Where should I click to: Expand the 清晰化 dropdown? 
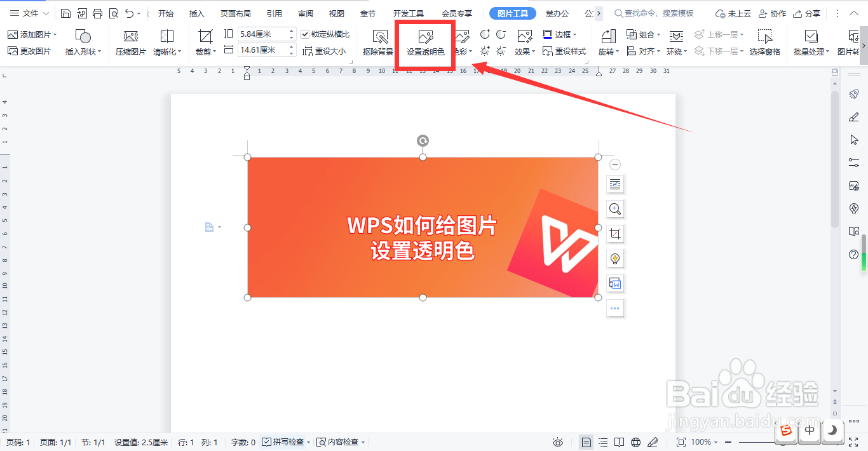tap(180, 52)
